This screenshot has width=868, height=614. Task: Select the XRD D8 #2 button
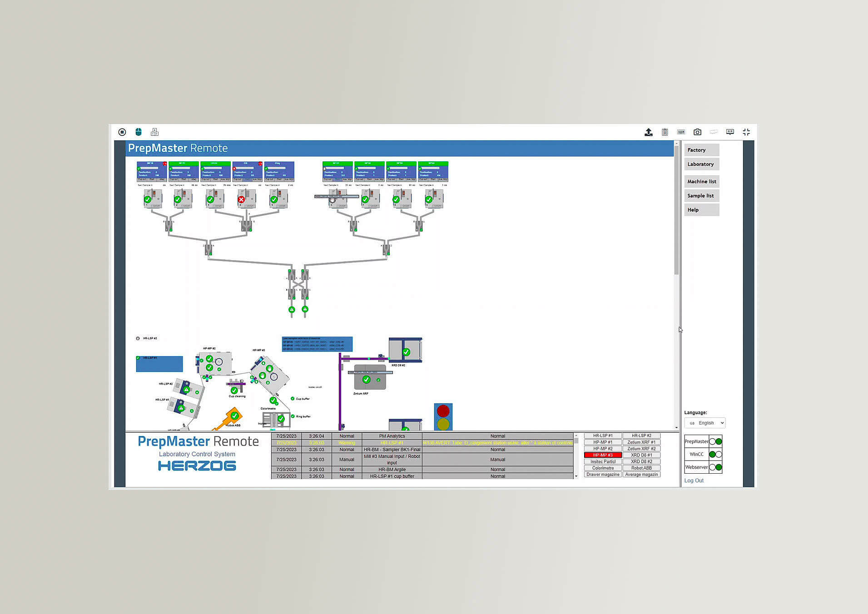641,461
